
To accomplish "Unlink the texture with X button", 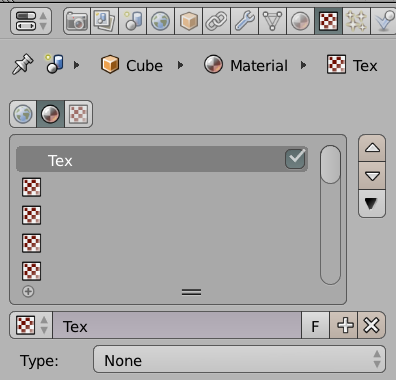I will coord(371,325).
